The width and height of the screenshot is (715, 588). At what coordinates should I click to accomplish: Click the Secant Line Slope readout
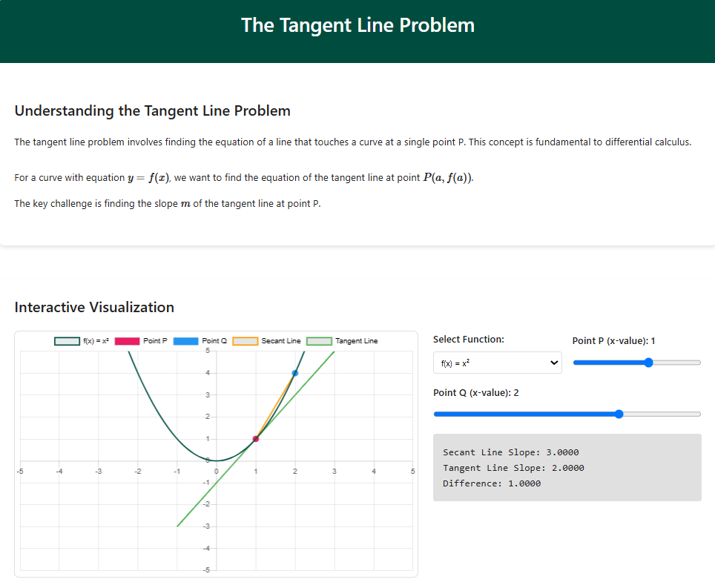(510, 452)
